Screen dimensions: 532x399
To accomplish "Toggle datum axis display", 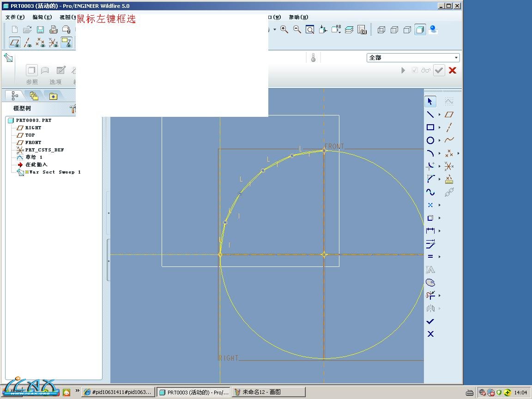I will pyautogui.click(x=28, y=43).
